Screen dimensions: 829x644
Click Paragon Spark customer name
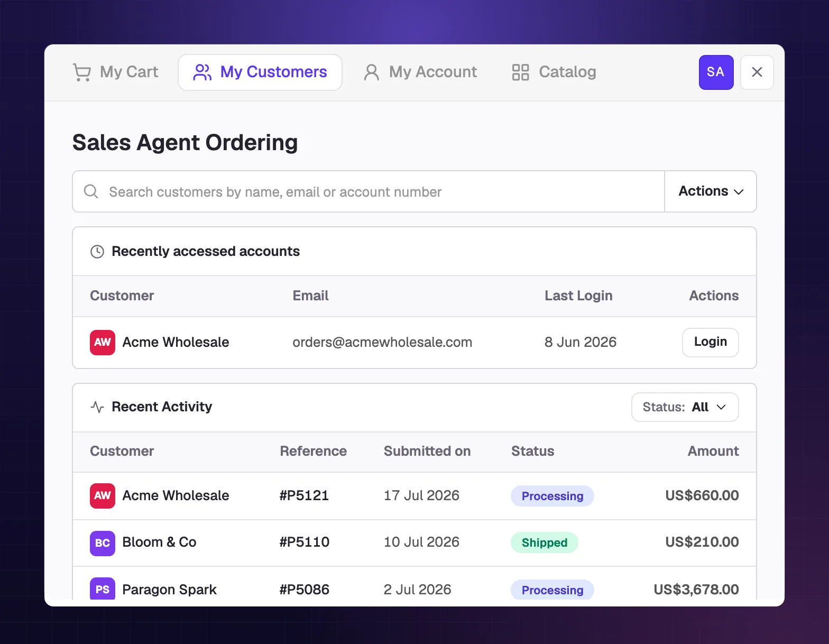tap(170, 590)
